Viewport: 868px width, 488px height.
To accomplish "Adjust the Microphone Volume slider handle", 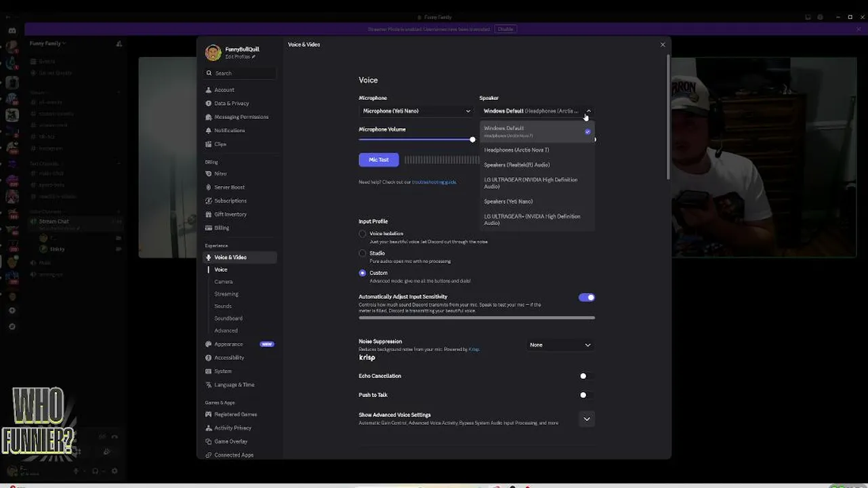I will [472, 140].
